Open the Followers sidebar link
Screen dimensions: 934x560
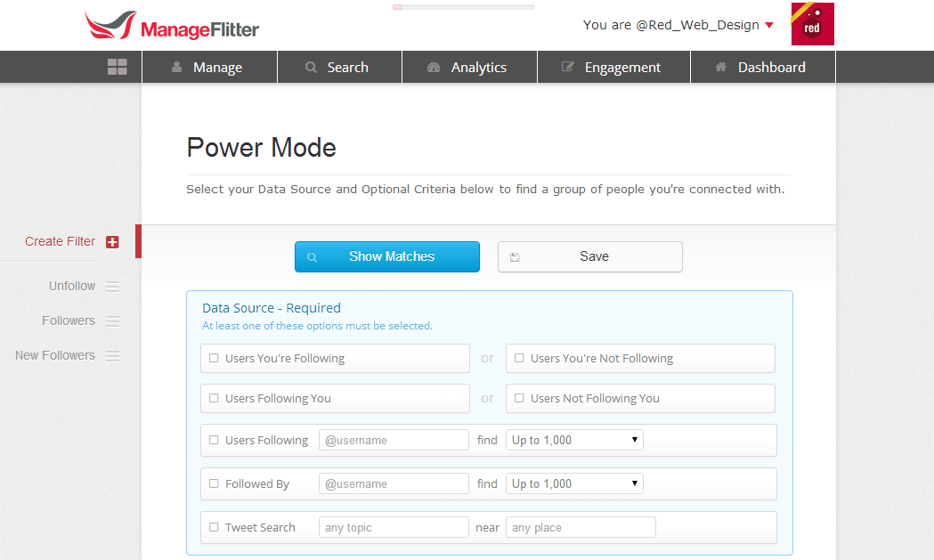69,321
